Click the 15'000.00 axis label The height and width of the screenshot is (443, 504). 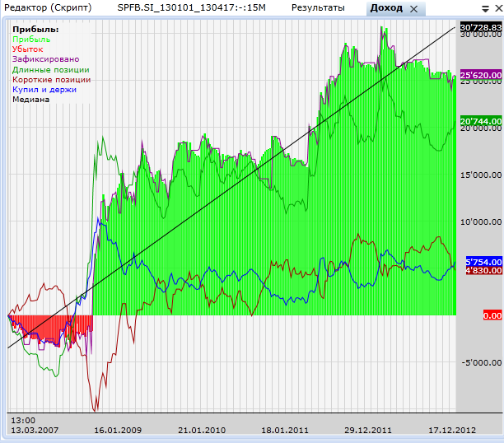pos(481,175)
